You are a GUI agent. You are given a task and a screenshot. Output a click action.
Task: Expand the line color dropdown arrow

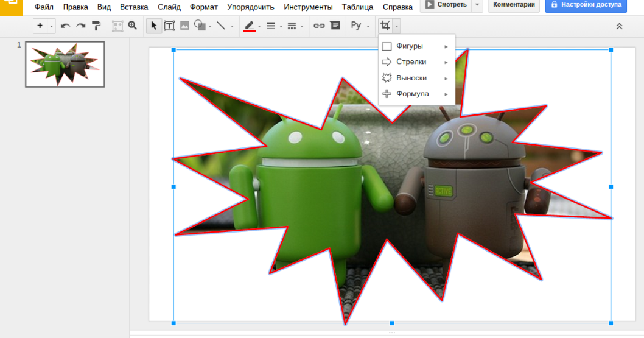pos(259,26)
